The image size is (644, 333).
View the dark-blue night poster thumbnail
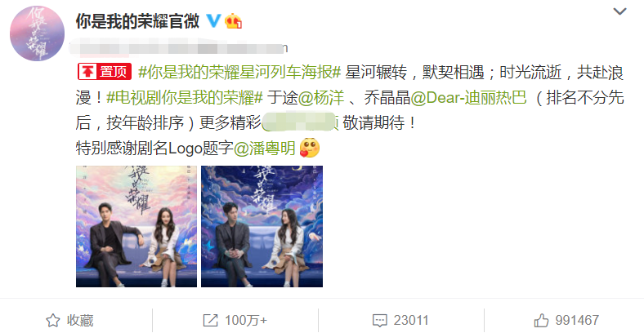click(262, 226)
